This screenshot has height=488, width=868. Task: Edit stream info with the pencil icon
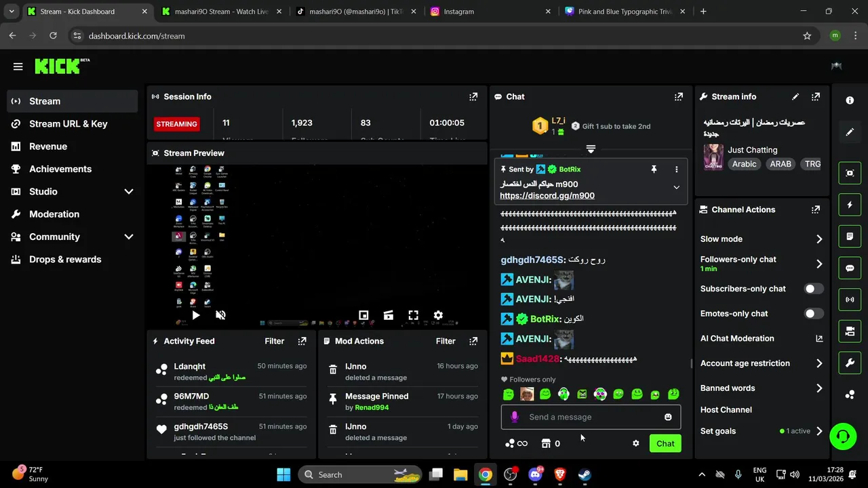795,97
